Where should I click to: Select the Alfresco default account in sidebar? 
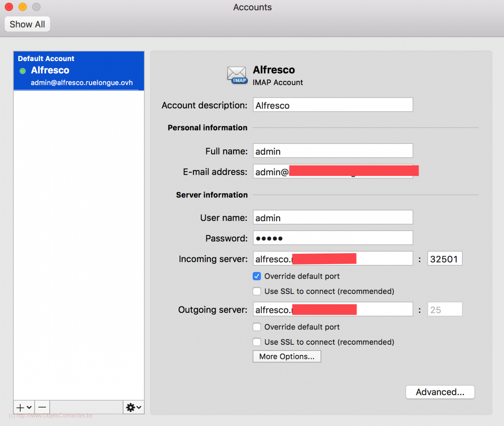point(79,71)
